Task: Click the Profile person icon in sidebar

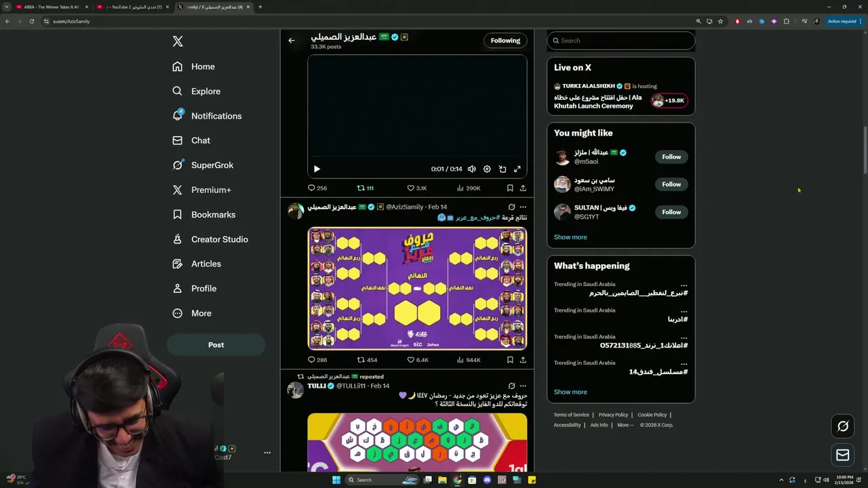Action: pyautogui.click(x=178, y=288)
